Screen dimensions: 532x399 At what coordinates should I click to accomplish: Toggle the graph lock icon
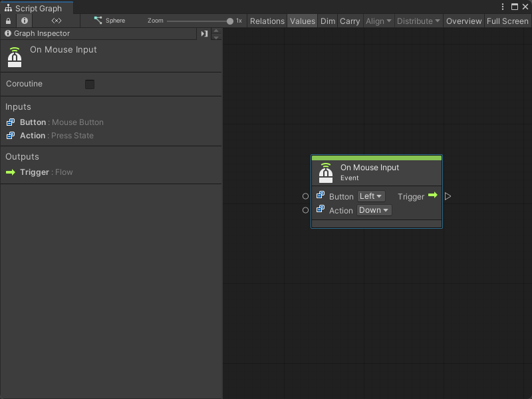pos(7,21)
